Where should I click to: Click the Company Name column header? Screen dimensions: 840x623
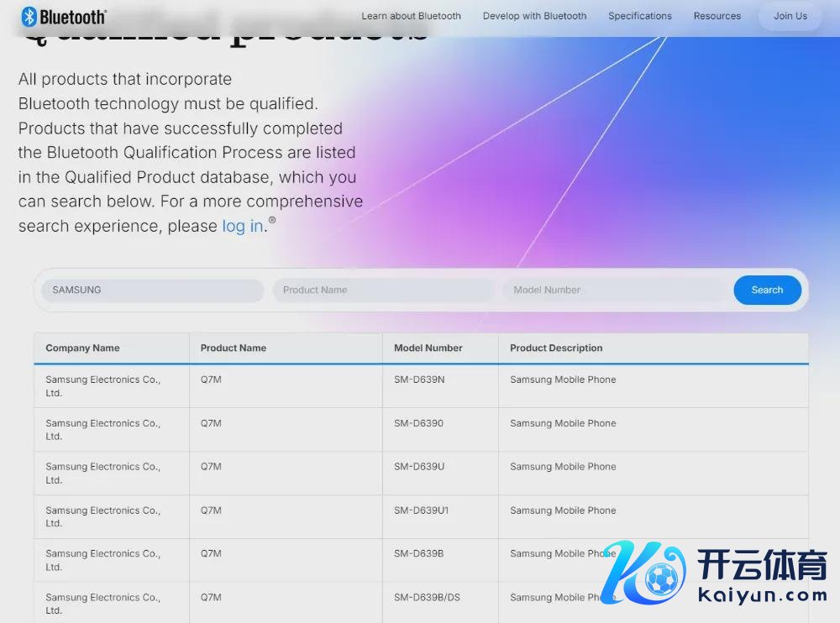pyautogui.click(x=82, y=348)
